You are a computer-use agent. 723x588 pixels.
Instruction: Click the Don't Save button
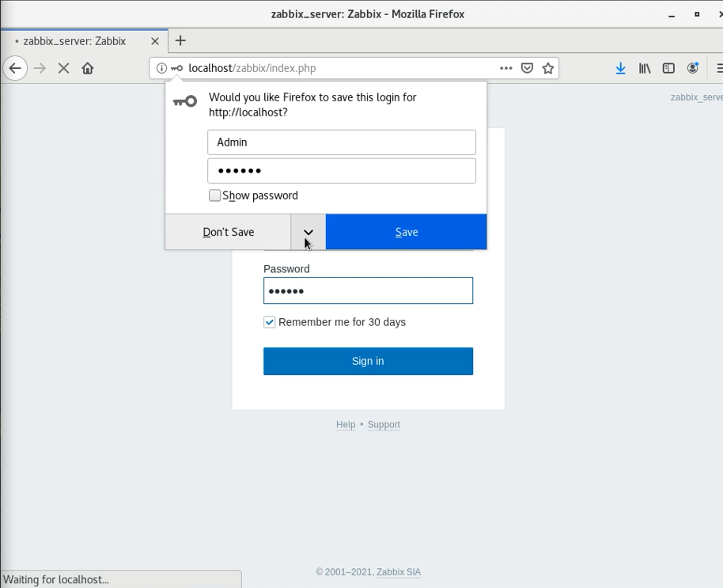(229, 232)
